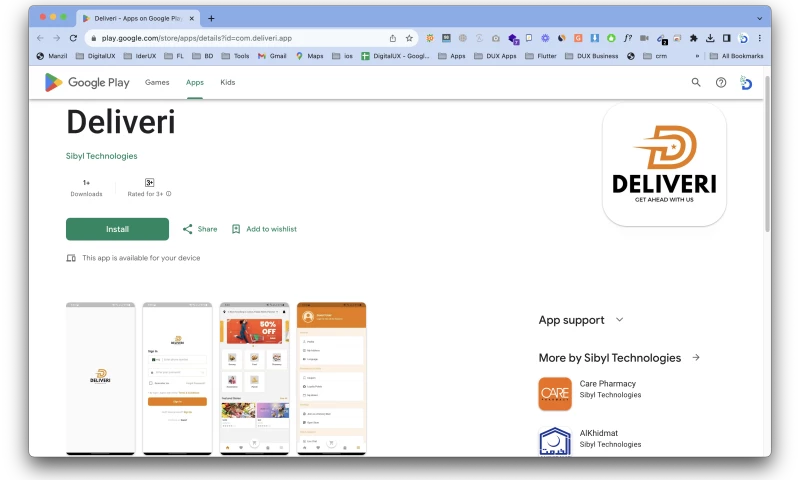The height and width of the screenshot is (480, 800).
Task: Select the Apps tab
Action: [x=194, y=82]
